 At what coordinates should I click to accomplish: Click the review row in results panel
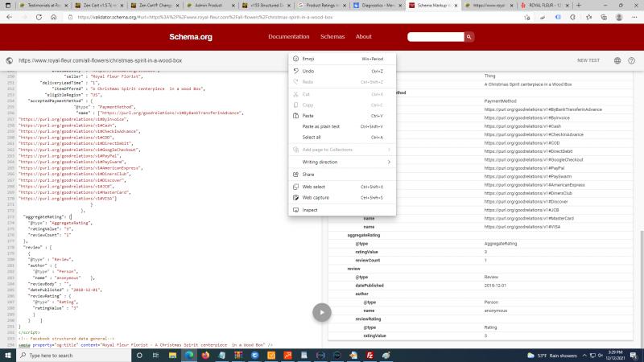pyautogui.click(x=480, y=269)
